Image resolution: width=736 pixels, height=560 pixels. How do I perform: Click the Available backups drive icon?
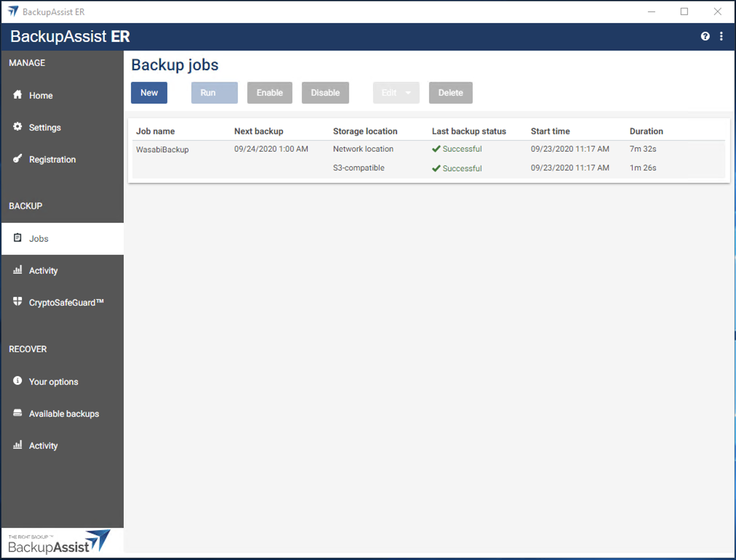pos(17,413)
